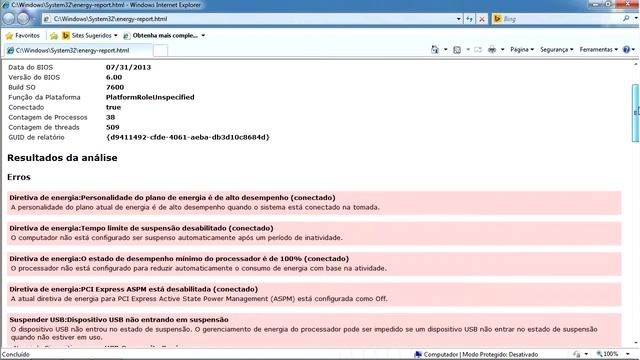This screenshot has width=640, height=360.
Task: Click the Computador security zone status
Action: 476,354
